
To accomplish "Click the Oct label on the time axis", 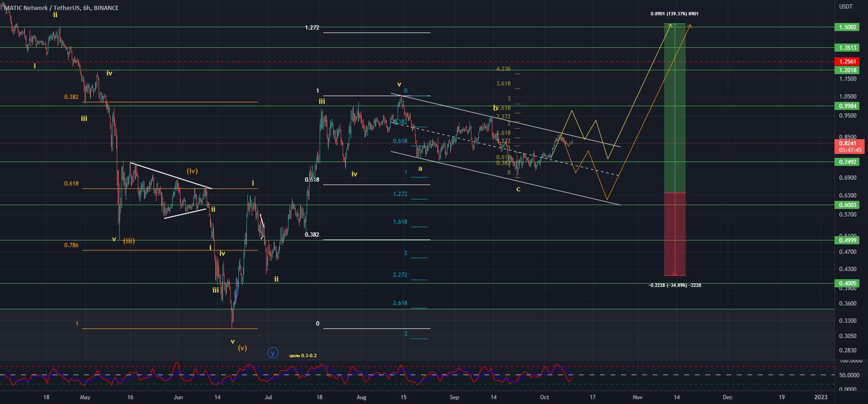I will (x=544, y=397).
